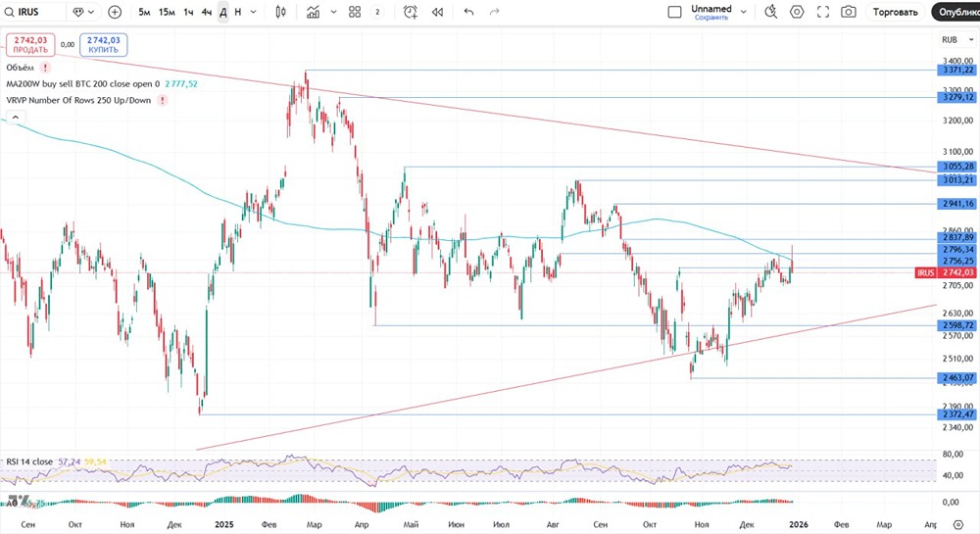Open the RUB currency dropdown
Screen dimensions: 980x534
[x=957, y=39]
